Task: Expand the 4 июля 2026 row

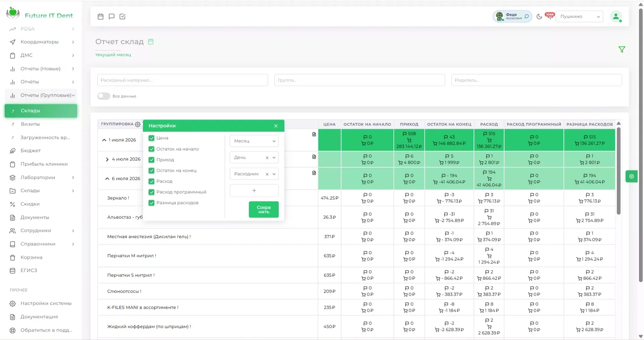Action: pyautogui.click(x=107, y=159)
